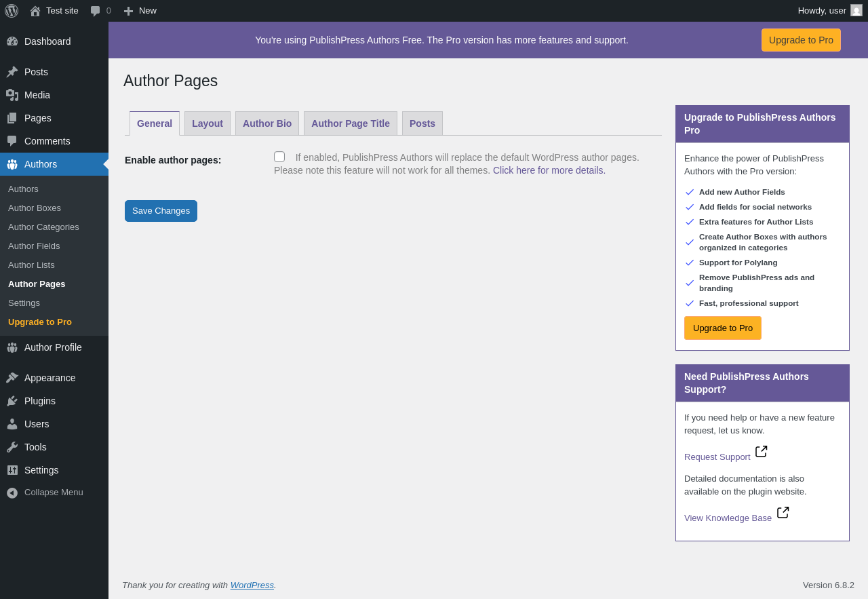Image resolution: width=868 pixels, height=599 pixels.
Task: Click the Posts pushpin icon
Action: coord(12,72)
